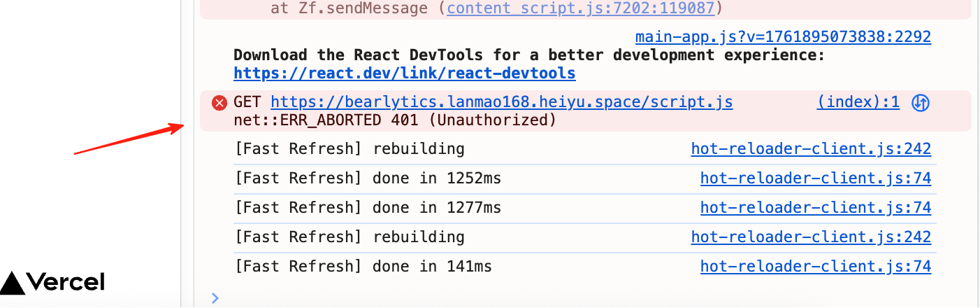Click the red error icon beside GET
980x308 pixels.
219,103
